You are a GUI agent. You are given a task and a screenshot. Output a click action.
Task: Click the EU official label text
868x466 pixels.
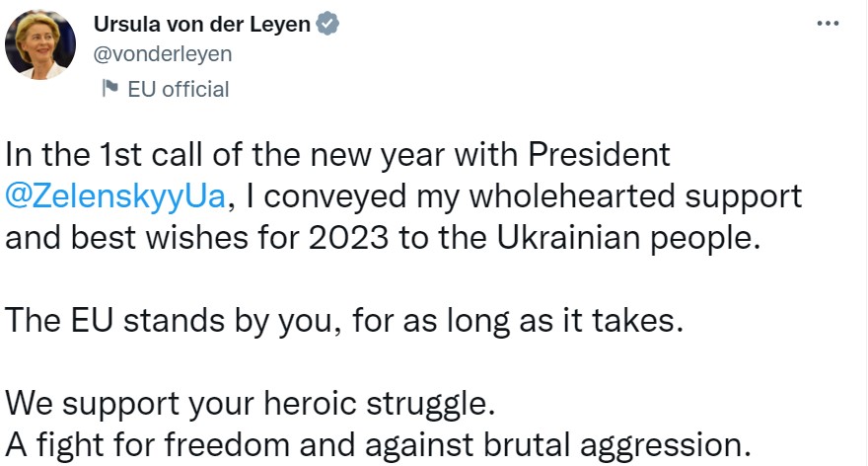coord(179,89)
